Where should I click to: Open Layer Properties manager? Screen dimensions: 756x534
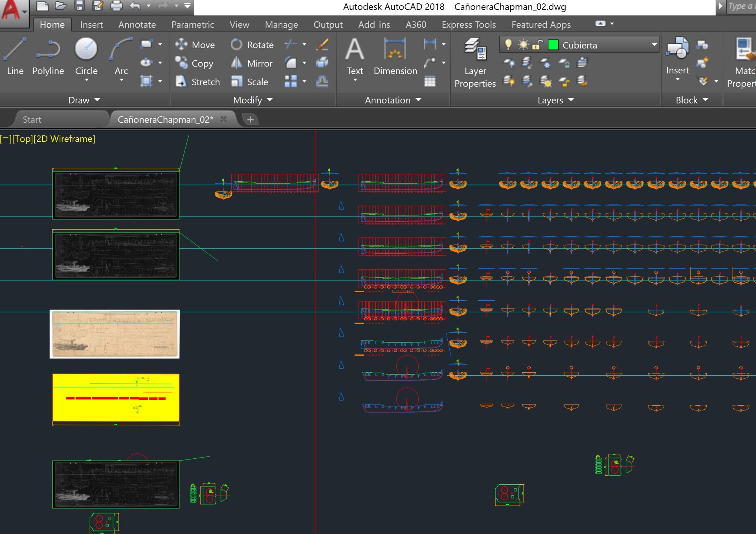[x=475, y=63]
